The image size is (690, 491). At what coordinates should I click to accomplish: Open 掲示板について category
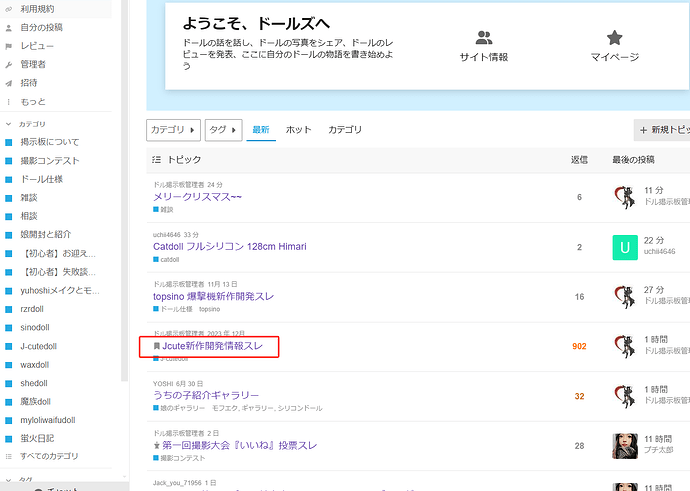pos(50,142)
